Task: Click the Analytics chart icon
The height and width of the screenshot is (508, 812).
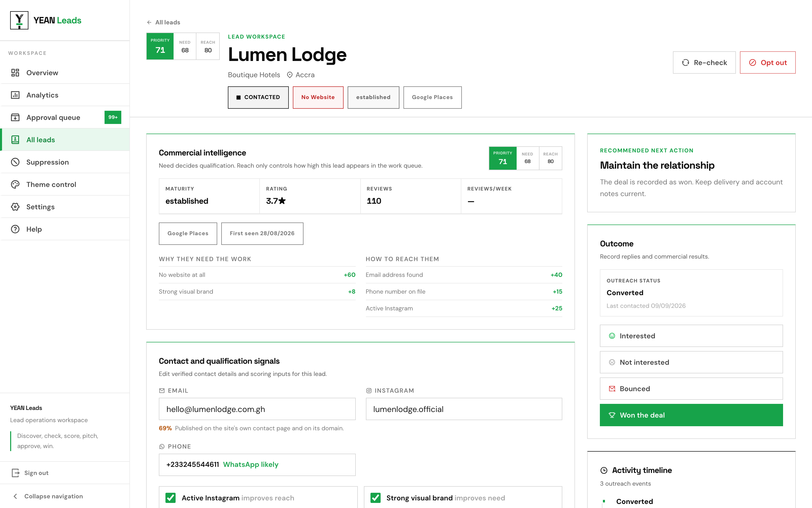Action: (x=15, y=95)
